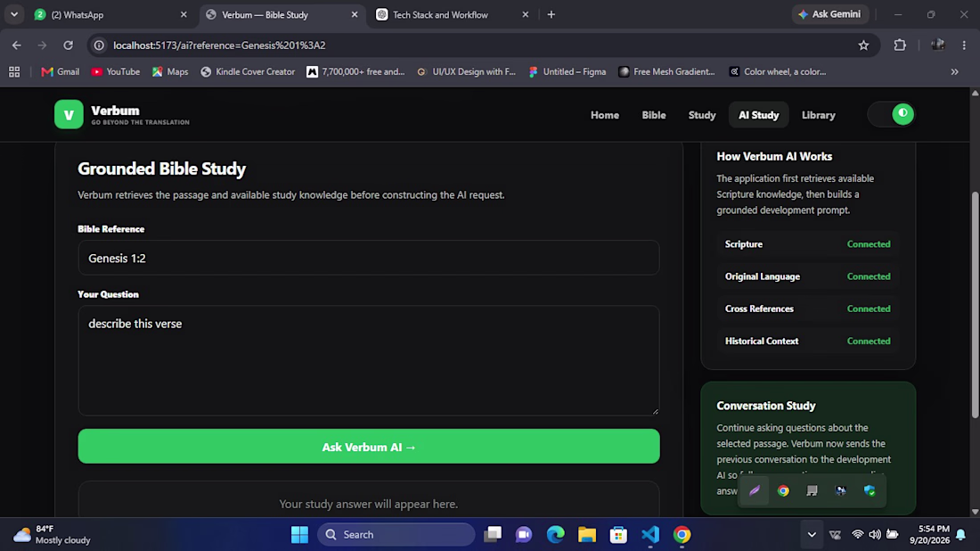The image size is (980, 551).
Task: Click the purple feather tray icon
Action: coord(755,491)
